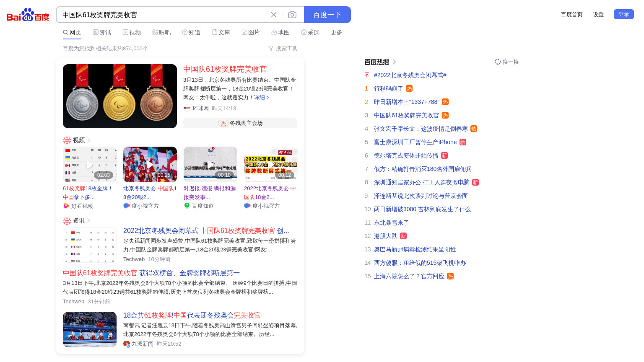Open hot search 德尔塔克戎变体开始传播
Image resolution: width=644 pixels, height=362 pixels.
click(406, 155)
